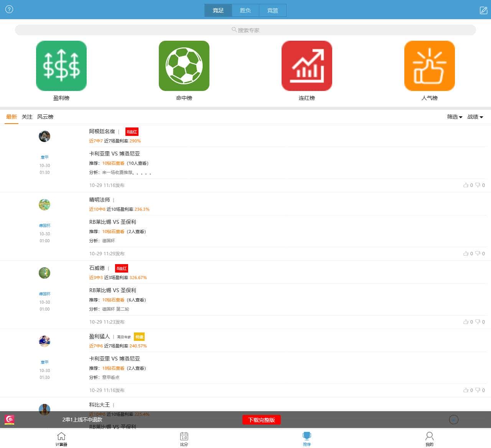This screenshot has width=491, height=448.
Task: Open 石威德's RB莱比锡 VS 圣保利 match title
Action: click(113, 290)
